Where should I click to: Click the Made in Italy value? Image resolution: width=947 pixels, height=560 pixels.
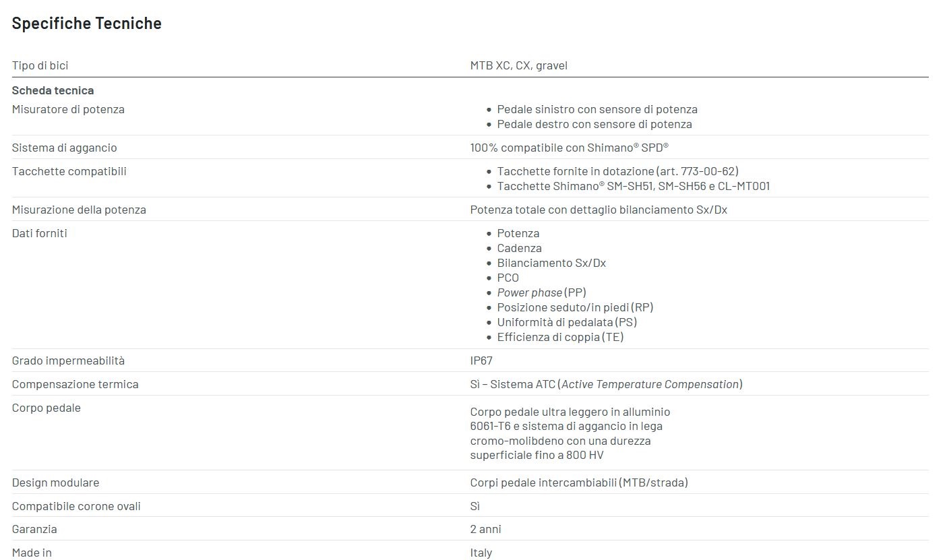[481, 553]
